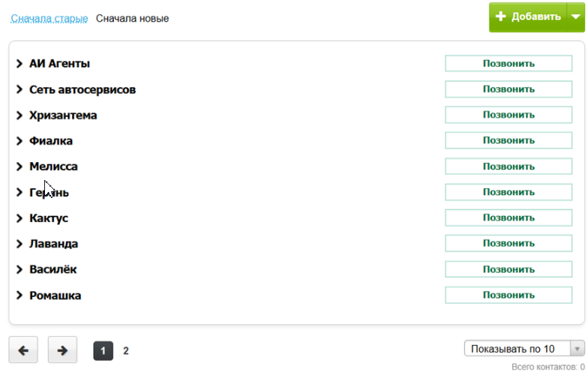Click the previous page left arrow
Screen dimensions: 588x375
(x=23, y=349)
